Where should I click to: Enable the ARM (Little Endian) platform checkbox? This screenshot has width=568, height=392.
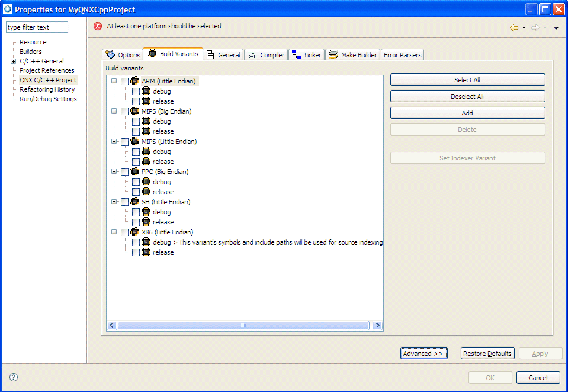pyautogui.click(x=124, y=82)
